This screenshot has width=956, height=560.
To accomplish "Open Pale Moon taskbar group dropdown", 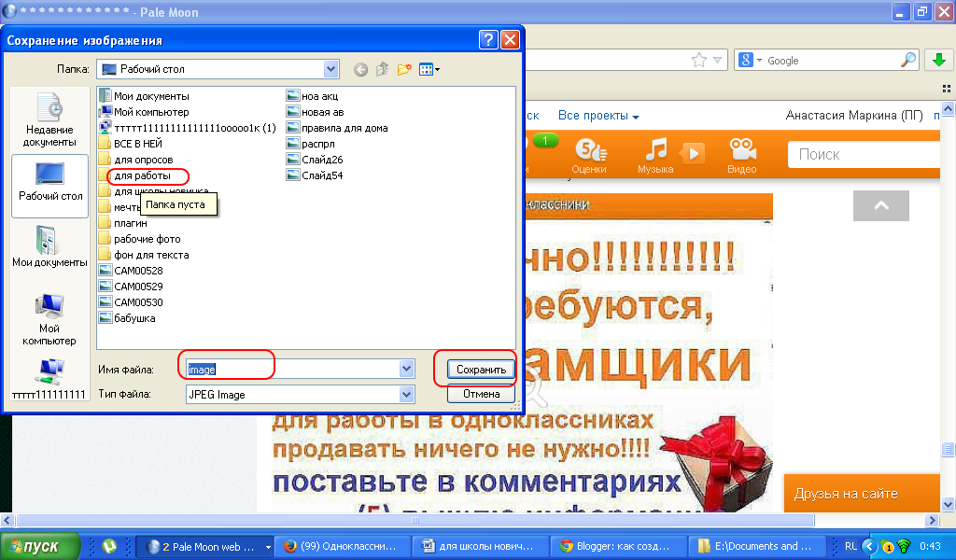I will pyautogui.click(x=268, y=547).
